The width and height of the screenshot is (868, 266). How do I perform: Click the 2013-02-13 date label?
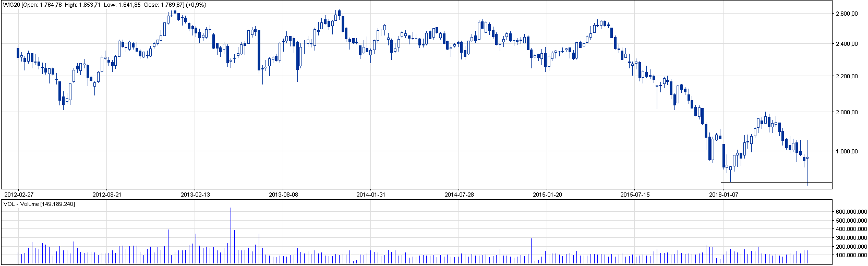coord(195,195)
